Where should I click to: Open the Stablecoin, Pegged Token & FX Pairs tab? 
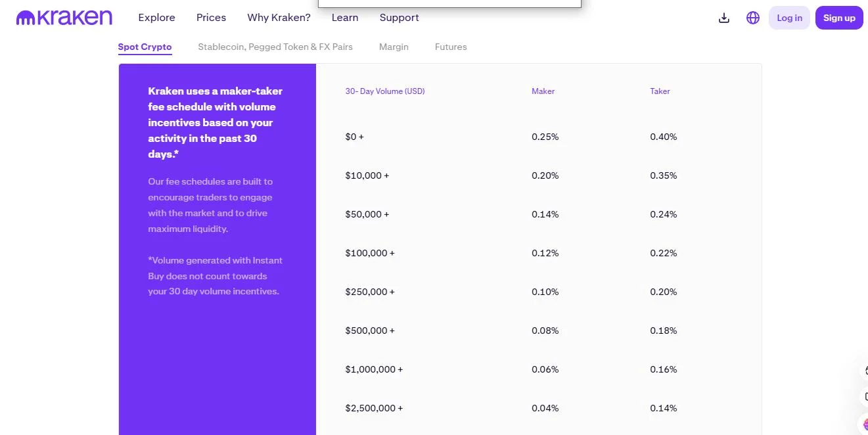point(275,47)
